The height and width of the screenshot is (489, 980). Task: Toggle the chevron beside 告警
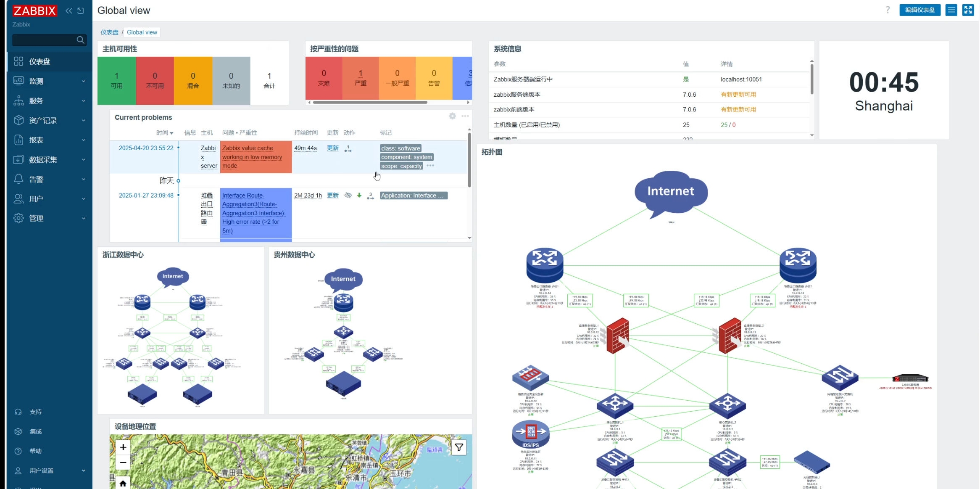[x=83, y=179]
